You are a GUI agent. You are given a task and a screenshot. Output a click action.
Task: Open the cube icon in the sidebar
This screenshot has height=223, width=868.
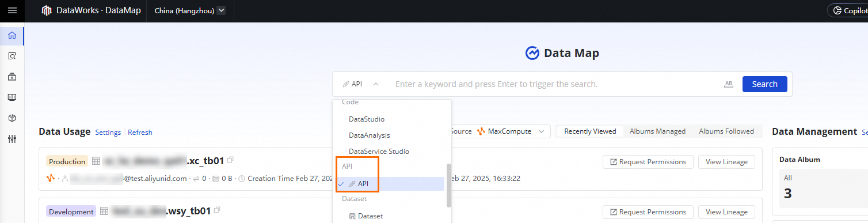coord(12,118)
